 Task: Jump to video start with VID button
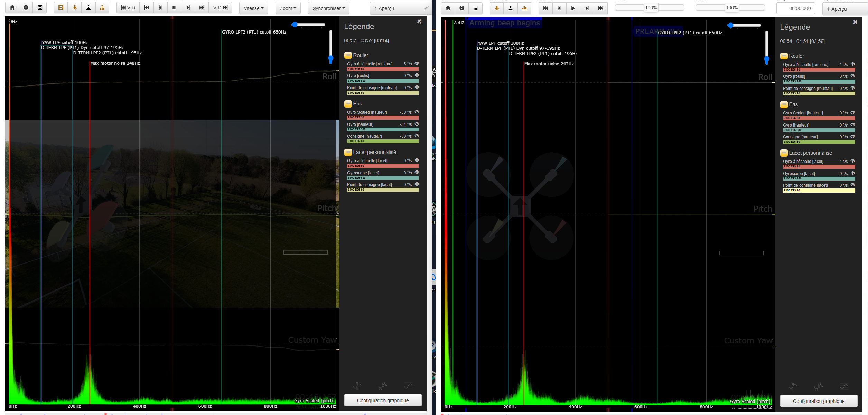(x=128, y=8)
